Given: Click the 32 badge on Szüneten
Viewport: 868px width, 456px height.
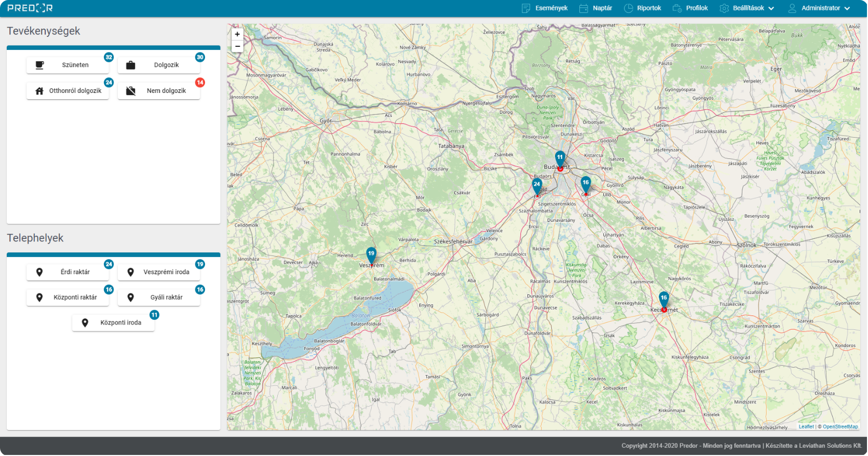Looking at the screenshot, I should click(109, 58).
